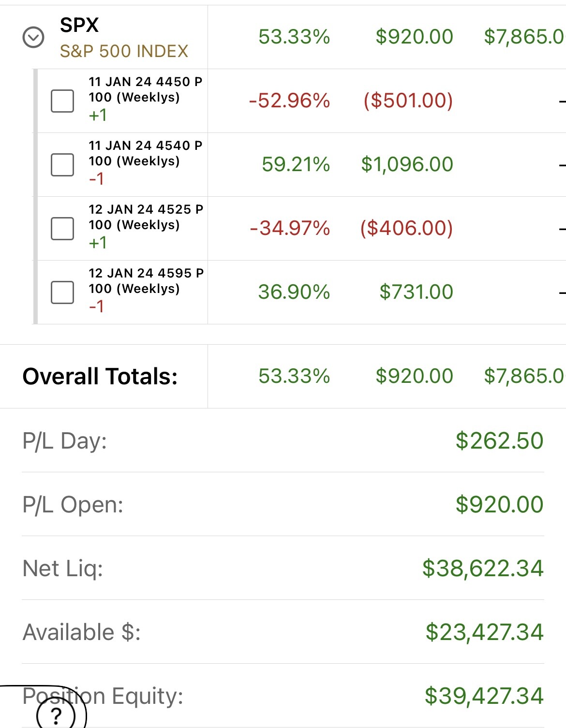The height and width of the screenshot is (728, 566).
Task: Open the help question mark icon
Action: (56, 714)
